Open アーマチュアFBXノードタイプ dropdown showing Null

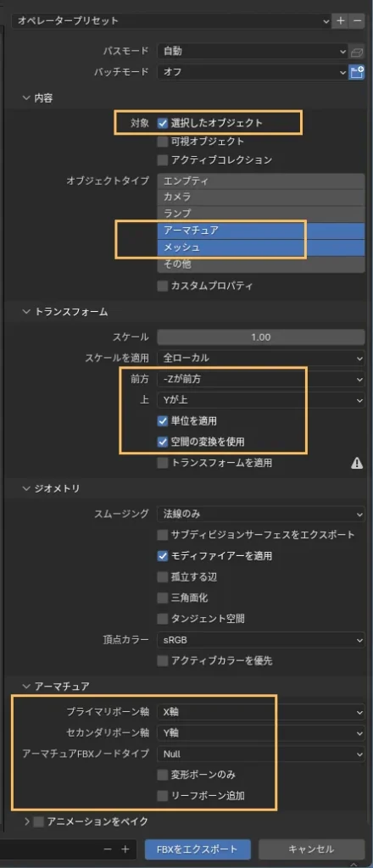(x=260, y=754)
